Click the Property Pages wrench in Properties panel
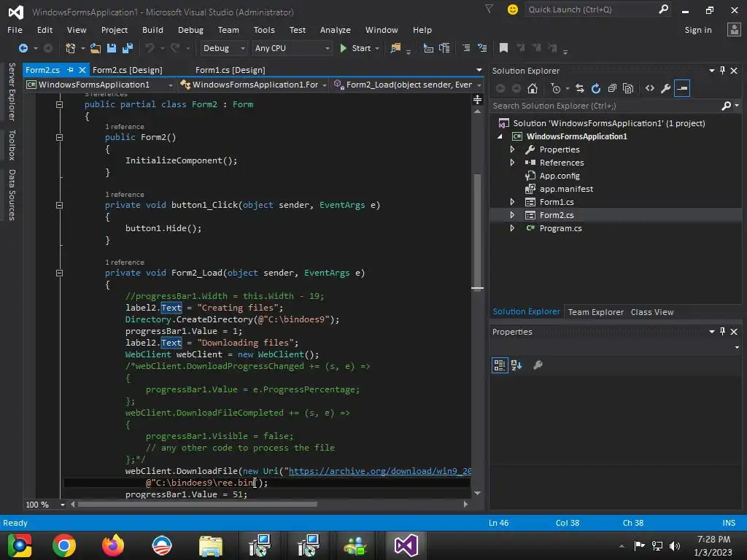 click(538, 365)
